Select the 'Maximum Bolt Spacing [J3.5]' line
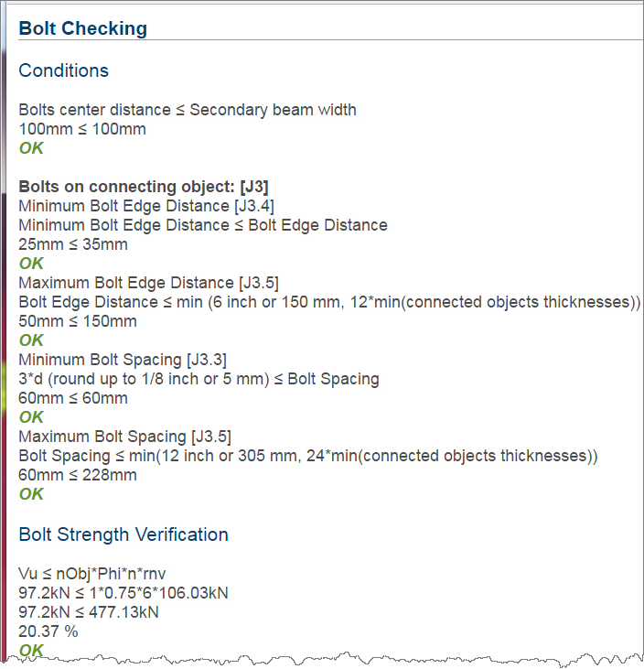The image size is (644, 669). click(125, 437)
